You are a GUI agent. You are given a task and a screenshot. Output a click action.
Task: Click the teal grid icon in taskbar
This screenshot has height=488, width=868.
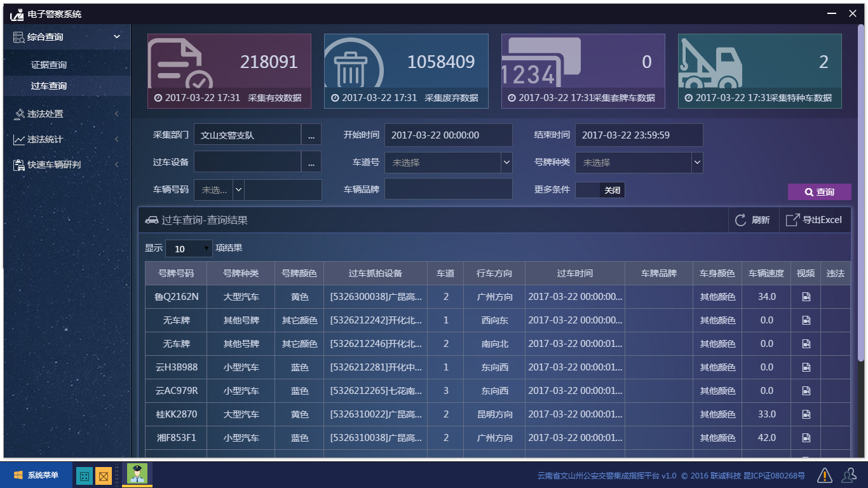(x=84, y=475)
